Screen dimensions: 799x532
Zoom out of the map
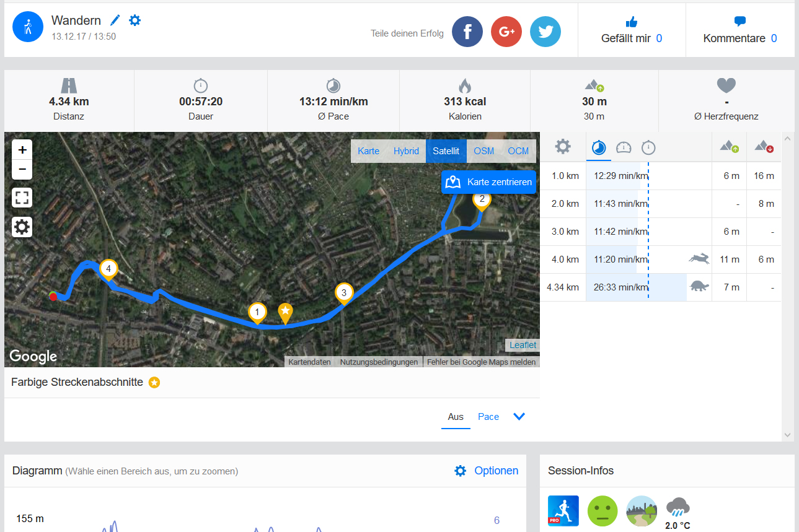(22, 168)
